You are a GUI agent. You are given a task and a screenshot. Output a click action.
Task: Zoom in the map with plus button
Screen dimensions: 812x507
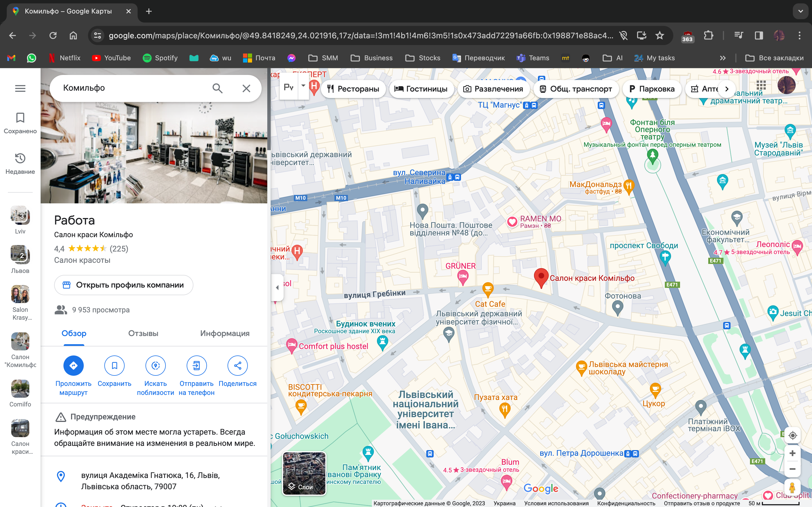click(x=793, y=453)
